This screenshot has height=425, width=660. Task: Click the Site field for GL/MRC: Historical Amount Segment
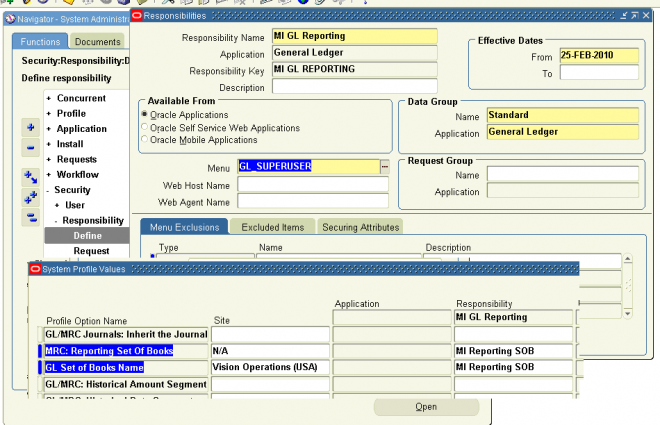point(270,384)
